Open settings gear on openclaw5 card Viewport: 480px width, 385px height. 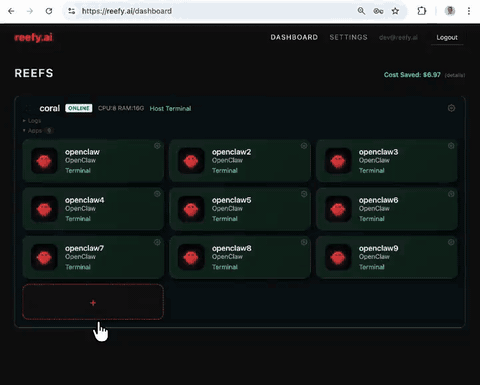click(x=304, y=194)
